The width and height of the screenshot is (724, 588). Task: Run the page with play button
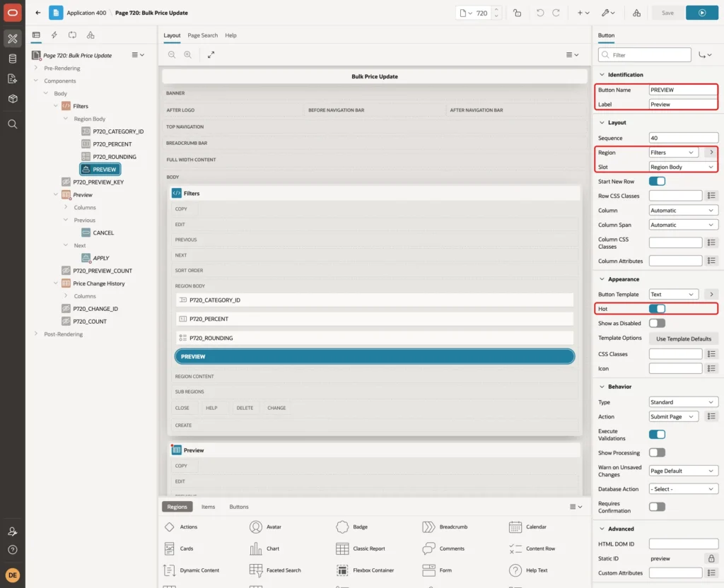[x=702, y=13]
